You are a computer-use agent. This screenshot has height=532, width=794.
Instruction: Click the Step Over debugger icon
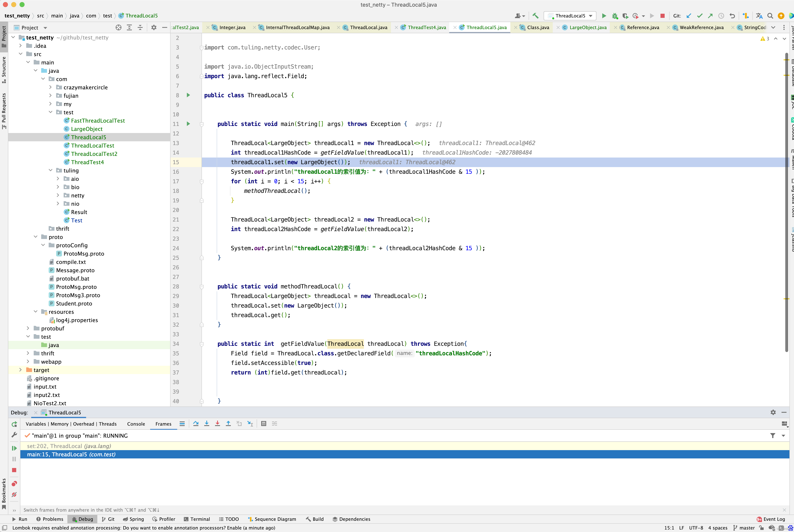click(196, 424)
